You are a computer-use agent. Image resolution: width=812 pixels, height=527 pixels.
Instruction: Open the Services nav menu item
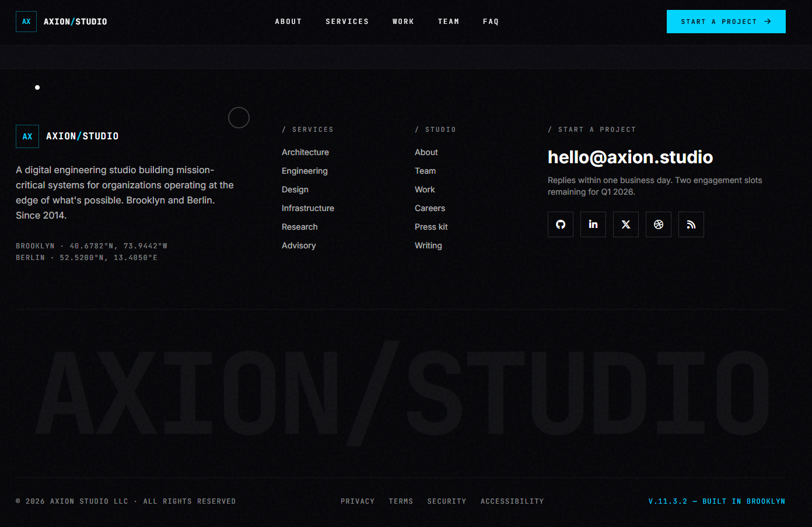click(347, 22)
